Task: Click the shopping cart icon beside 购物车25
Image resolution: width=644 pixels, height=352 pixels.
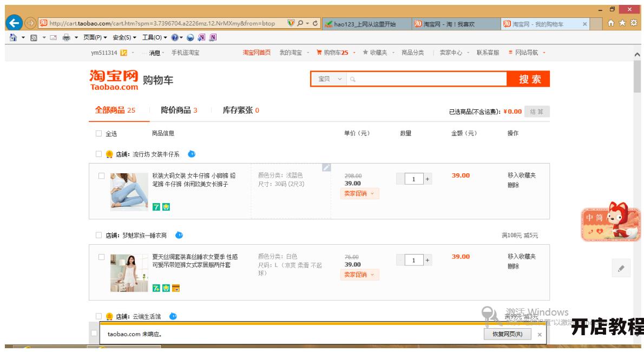Action: (x=319, y=52)
